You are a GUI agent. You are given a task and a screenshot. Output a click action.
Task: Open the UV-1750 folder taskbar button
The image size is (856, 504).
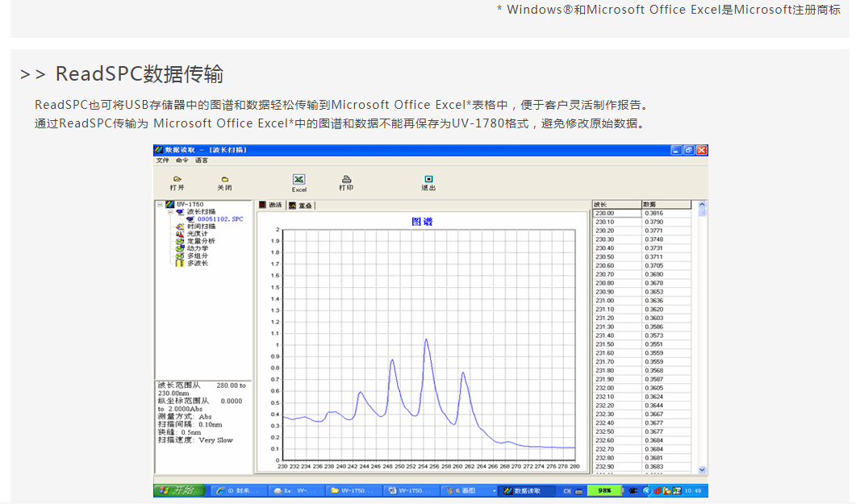pos(354,491)
